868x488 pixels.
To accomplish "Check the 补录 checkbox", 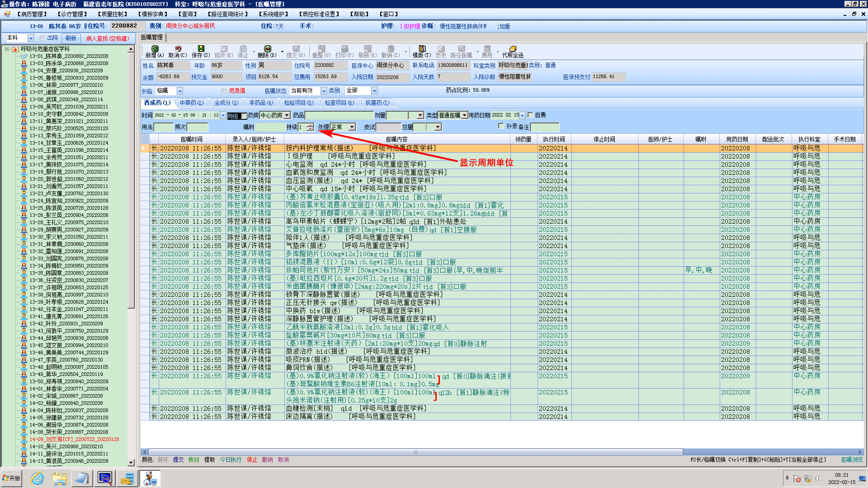I will [x=501, y=126].
